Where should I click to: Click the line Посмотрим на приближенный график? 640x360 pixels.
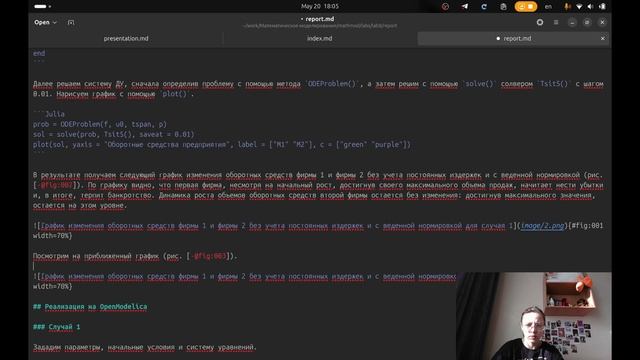pos(135,256)
